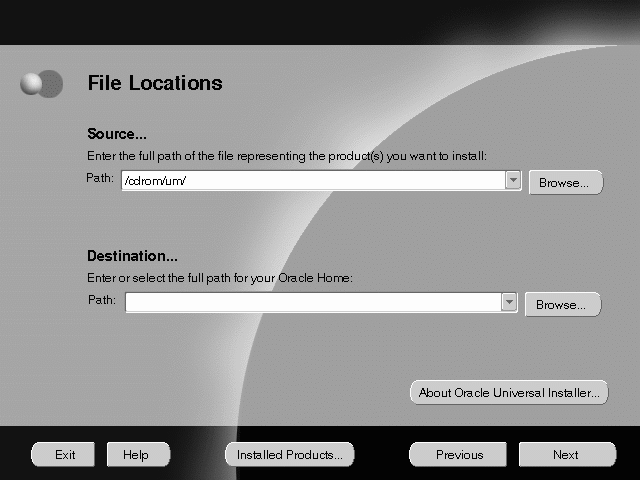Viewport: 640px width, 480px height.
Task: Go back with the Previous button
Action: coord(458,454)
